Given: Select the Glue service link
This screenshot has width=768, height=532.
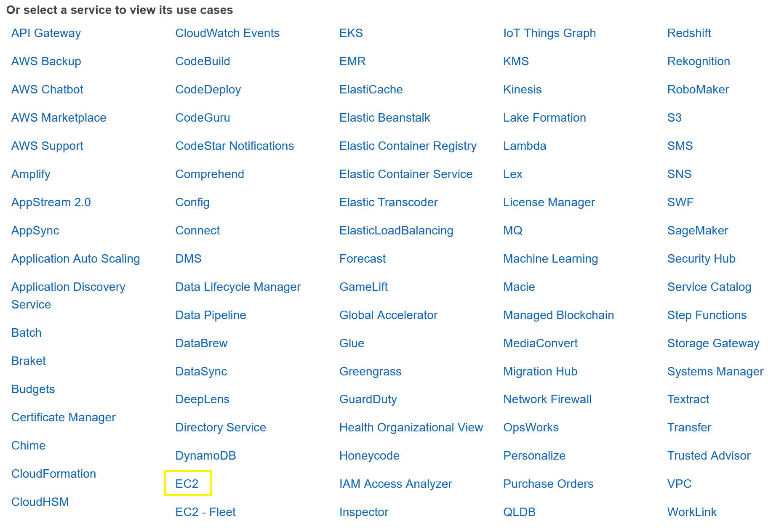Looking at the screenshot, I should (352, 343).
